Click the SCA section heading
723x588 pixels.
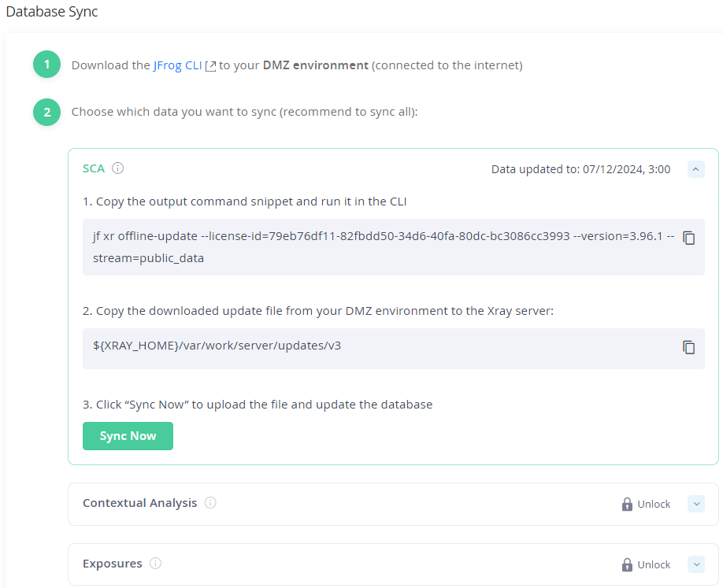tap(94, 168)
